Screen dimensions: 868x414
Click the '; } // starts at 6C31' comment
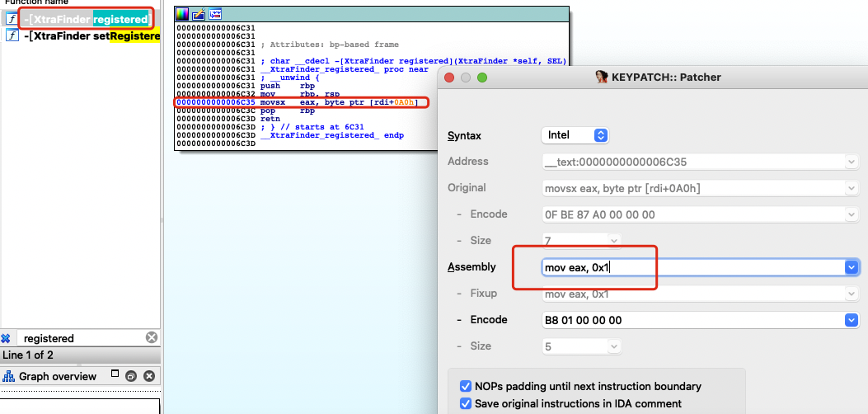[x=312, y=127]
